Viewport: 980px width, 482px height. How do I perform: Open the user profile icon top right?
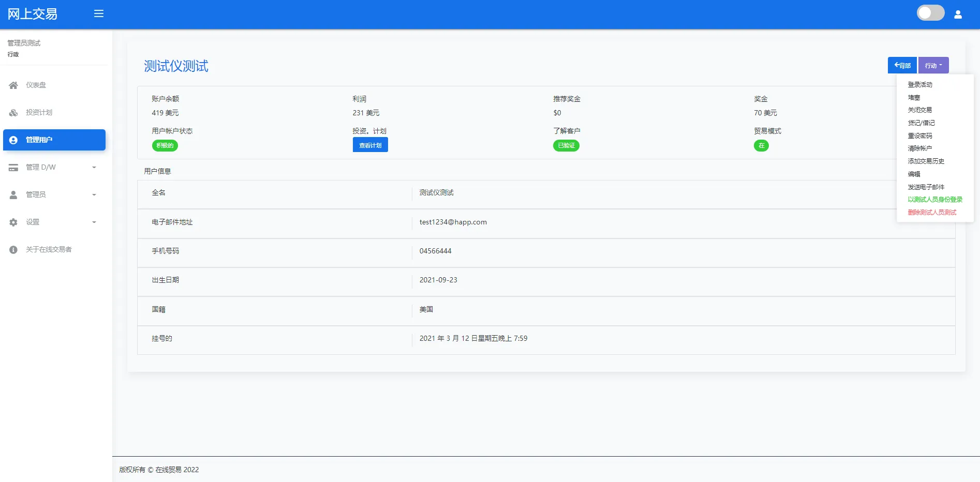[x=958, y=13]
